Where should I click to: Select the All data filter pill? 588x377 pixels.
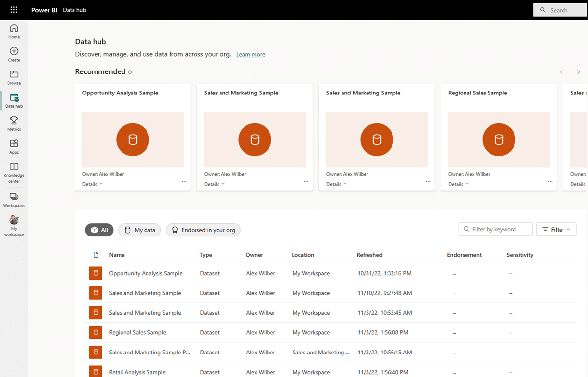99,230
